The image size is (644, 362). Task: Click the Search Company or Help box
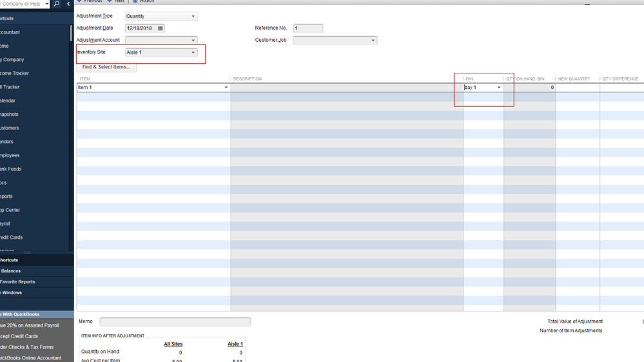(x=22, y=4)
